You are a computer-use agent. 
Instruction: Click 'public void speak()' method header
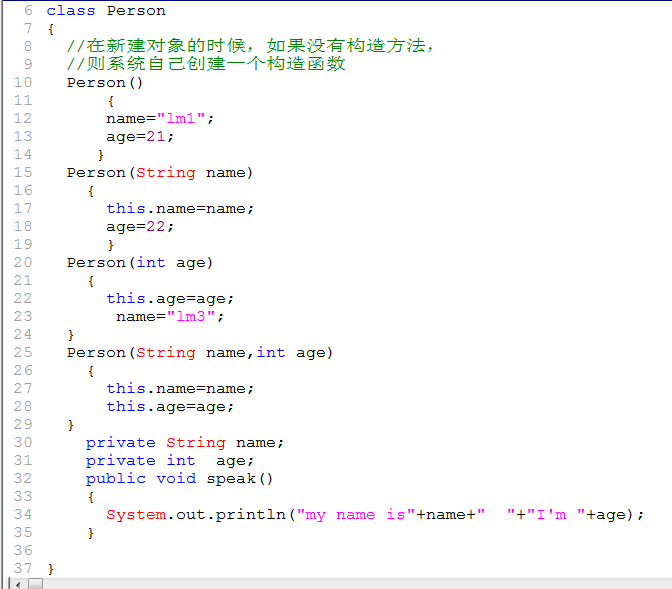[179, 479]
